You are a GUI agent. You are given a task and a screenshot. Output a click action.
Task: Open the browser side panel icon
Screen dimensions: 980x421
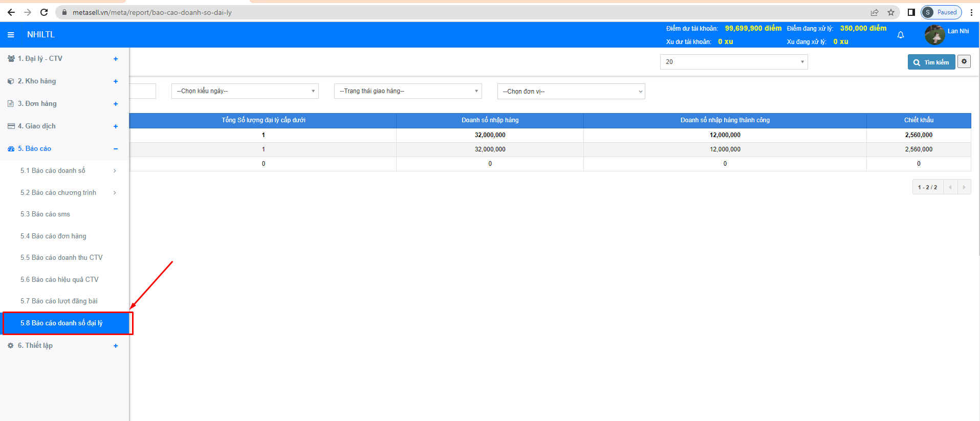911,12
